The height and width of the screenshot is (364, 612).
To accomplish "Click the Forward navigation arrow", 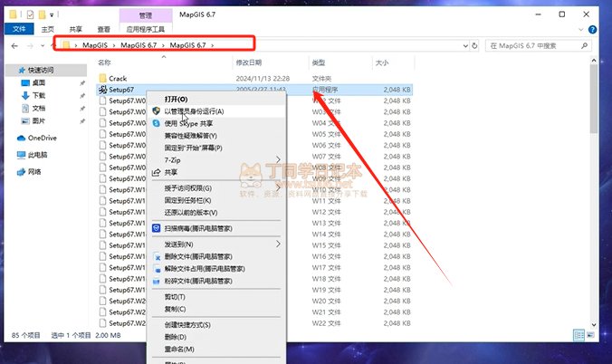I will point(30,45).
